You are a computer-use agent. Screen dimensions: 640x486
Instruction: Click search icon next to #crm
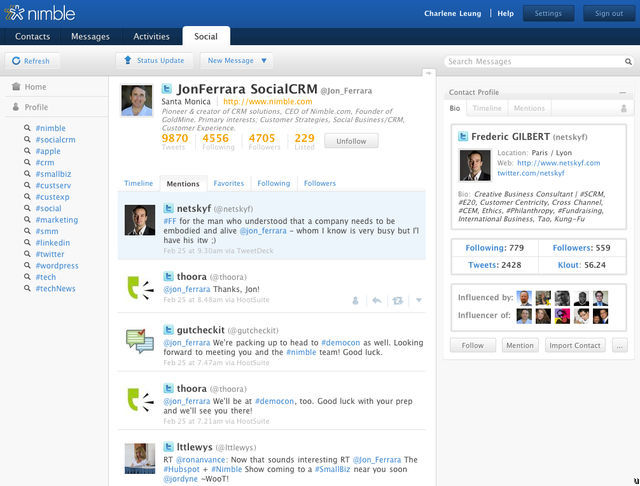tap(27, 162)
